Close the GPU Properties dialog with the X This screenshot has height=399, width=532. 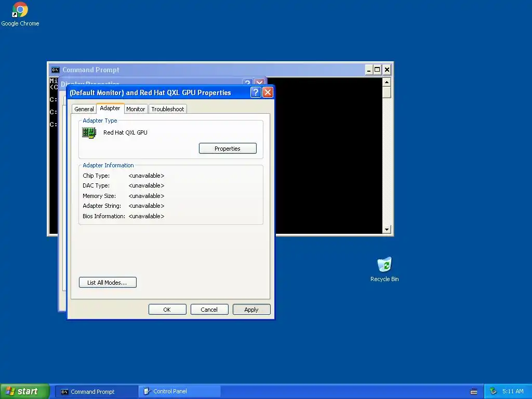click(x=268, y=92)
